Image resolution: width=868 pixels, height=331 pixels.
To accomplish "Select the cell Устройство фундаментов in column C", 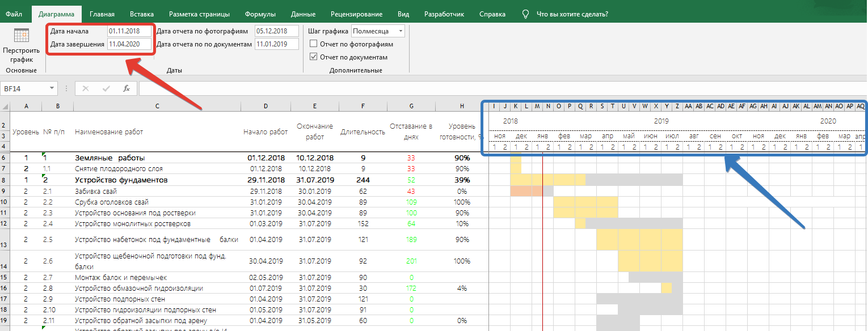I will pyautogui.click(x=121, y=180).
